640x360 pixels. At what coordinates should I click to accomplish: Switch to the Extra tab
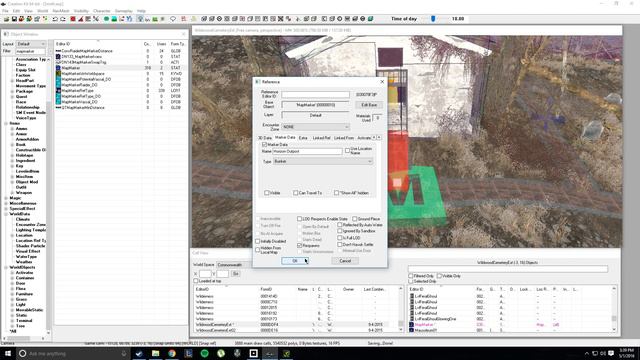pos(303,138)
